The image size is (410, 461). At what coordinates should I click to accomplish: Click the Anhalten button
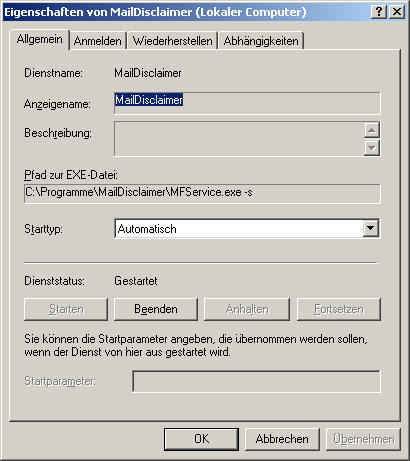(247, 309)
